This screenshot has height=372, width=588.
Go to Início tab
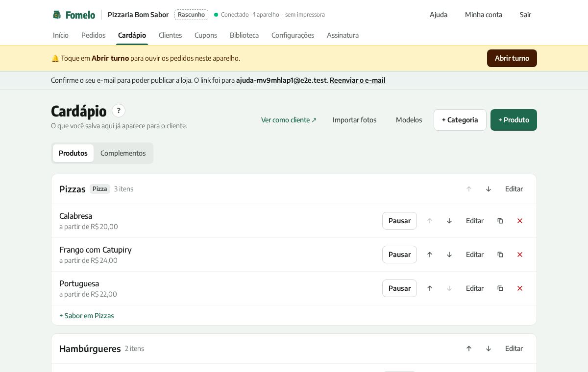(61, 35)
